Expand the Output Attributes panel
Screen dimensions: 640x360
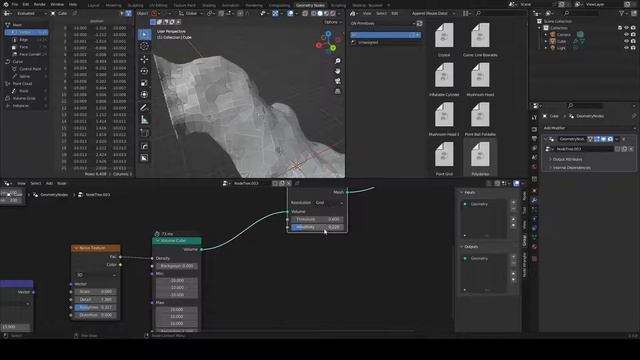[567, 159]
